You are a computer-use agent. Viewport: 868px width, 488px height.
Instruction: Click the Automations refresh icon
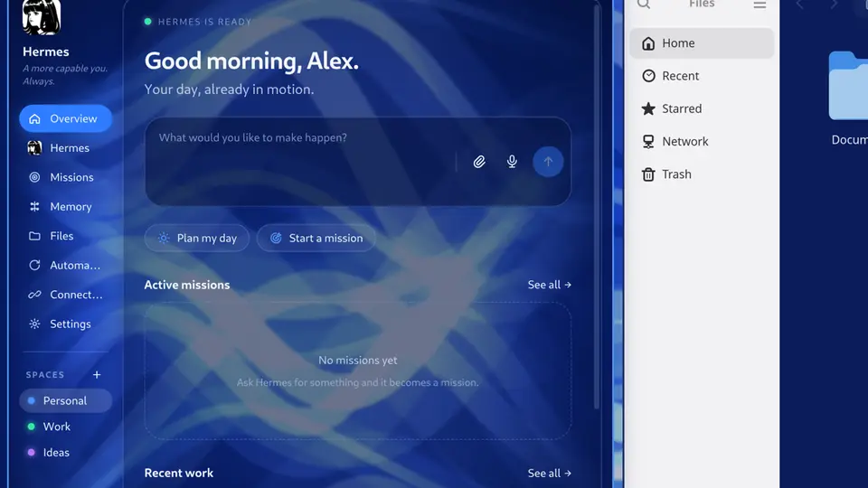(34, 265)
